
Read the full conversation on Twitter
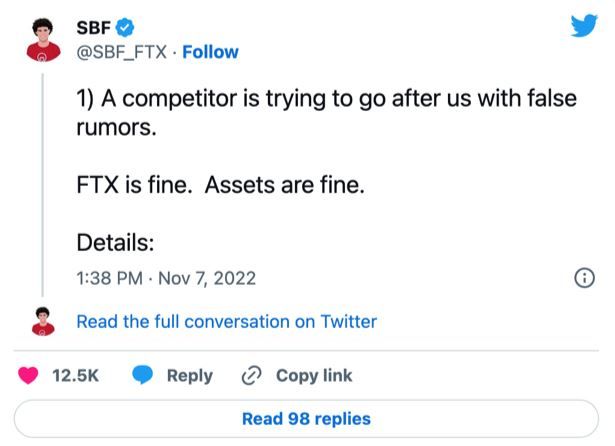pyautogui.click(x=226, y=321)
